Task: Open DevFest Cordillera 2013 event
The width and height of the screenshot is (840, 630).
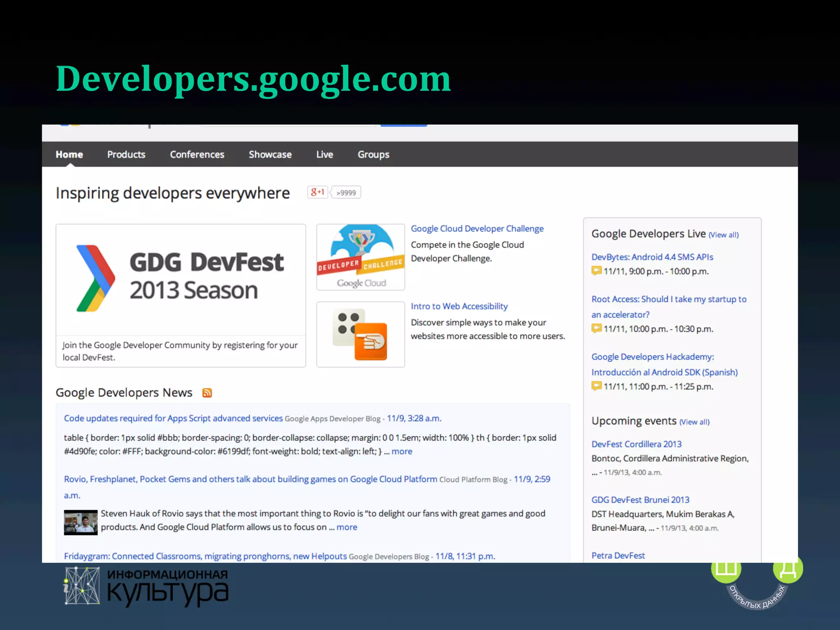Action: pos(637,444)
